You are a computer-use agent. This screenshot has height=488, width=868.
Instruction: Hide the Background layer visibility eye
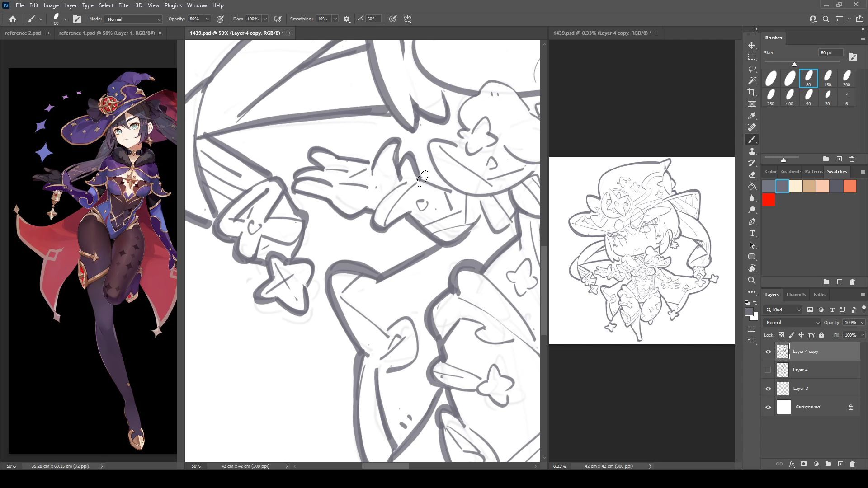[768, 407]
